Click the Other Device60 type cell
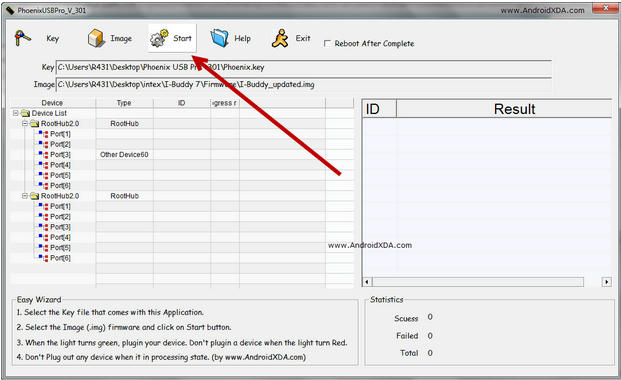This screenshot has height=380, width=621. click(124, 155)
